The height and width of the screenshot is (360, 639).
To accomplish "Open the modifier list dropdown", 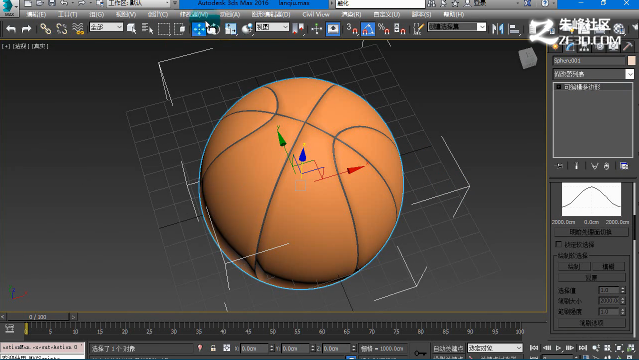I will point(593,74).
